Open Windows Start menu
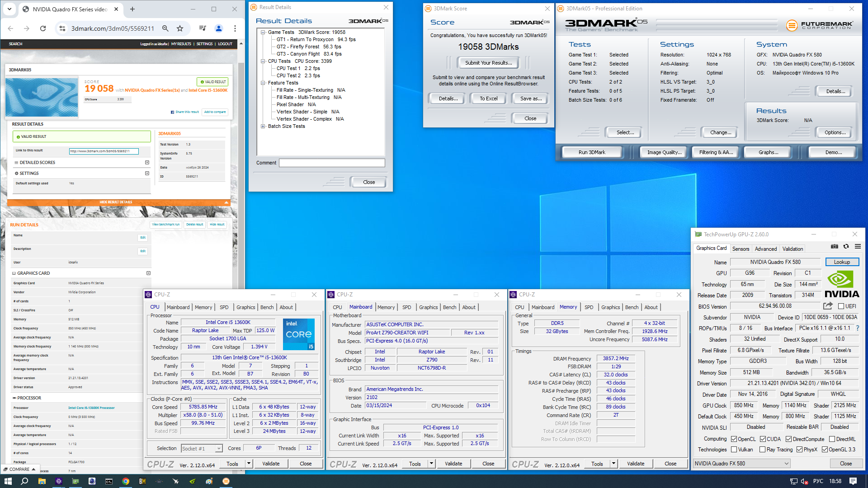868x488 pixels. click(8, 481)
